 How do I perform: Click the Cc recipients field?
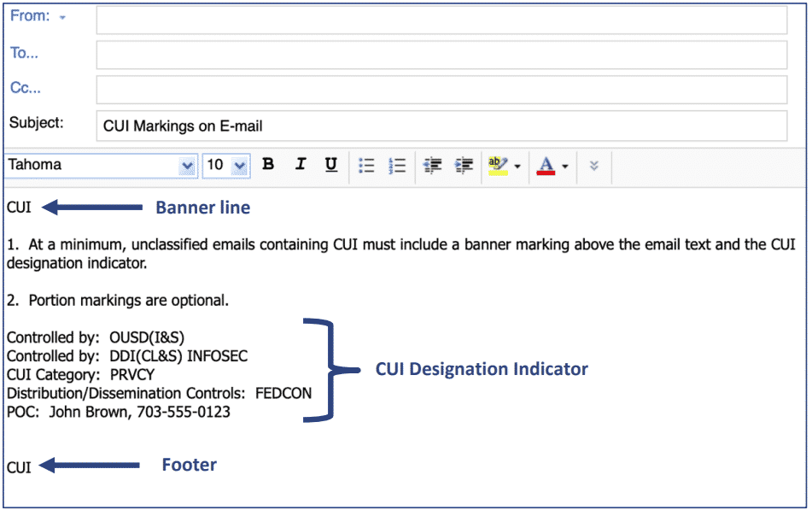(x=441, y=90)
